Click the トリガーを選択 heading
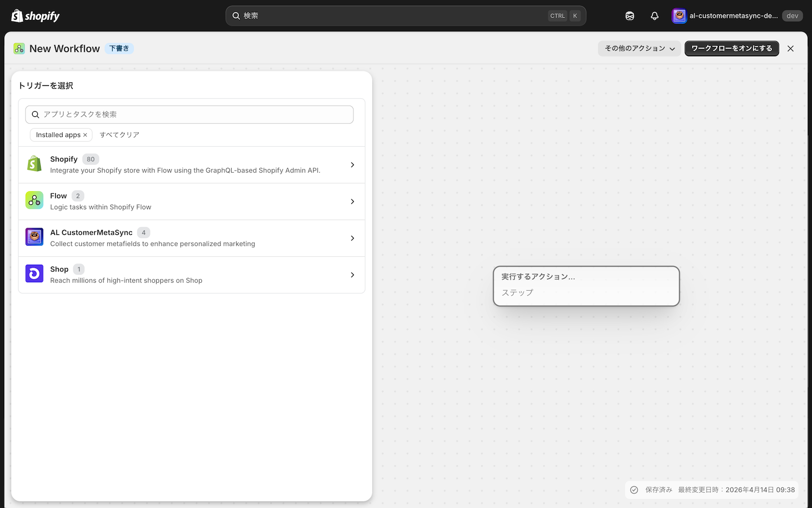The width and height of the screenshot is (812, 508). tap(46, 86)
